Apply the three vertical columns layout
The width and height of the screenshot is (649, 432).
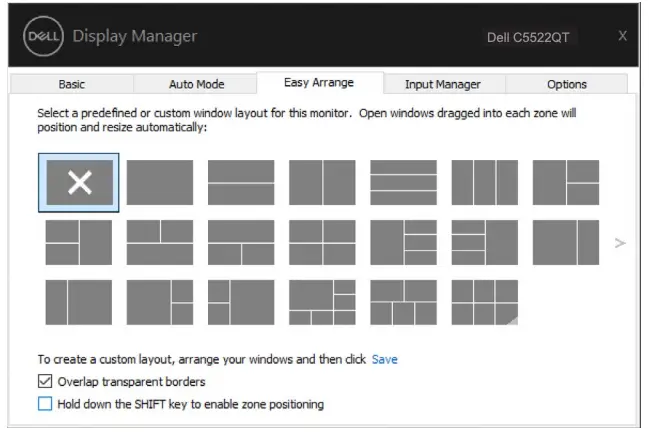tap(484, 182)
